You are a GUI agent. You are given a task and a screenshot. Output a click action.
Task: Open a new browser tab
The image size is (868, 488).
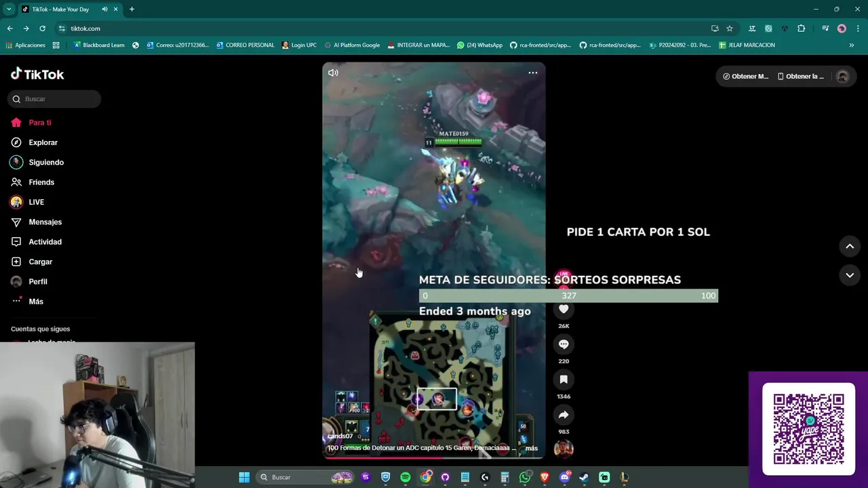[132, 9]
